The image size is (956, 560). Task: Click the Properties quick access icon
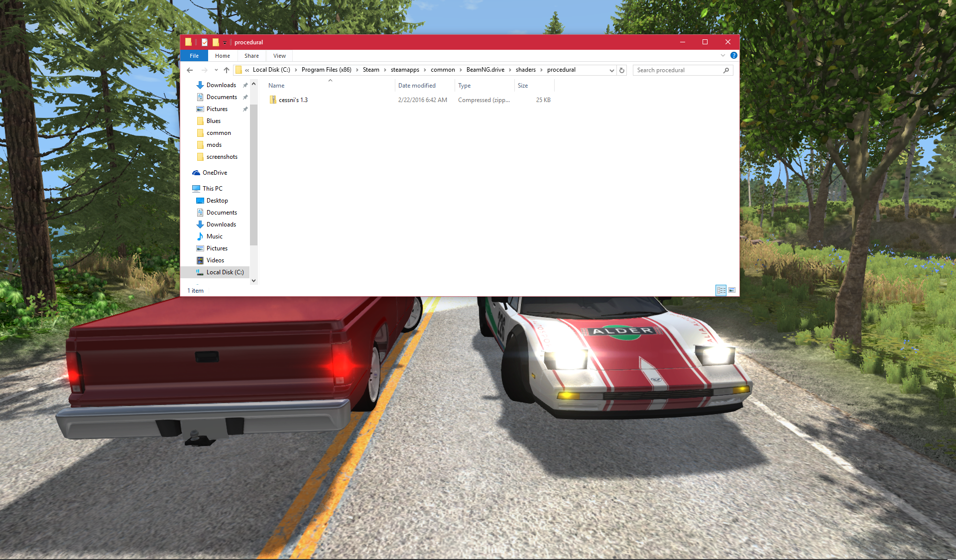pos(205,42)
